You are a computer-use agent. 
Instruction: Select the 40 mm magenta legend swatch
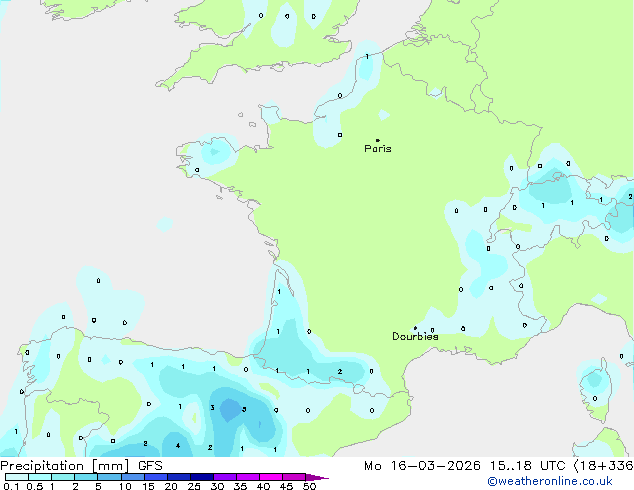(x=271, y=477)
